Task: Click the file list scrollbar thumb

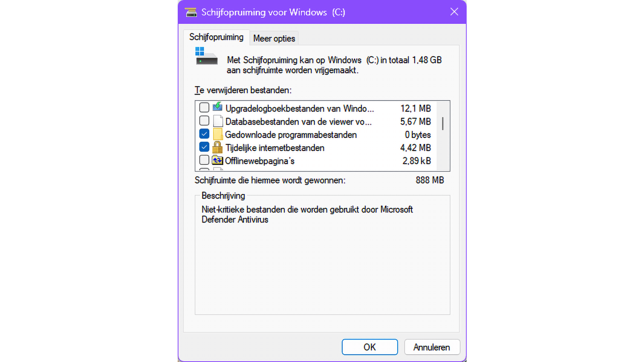Action: 443,123
